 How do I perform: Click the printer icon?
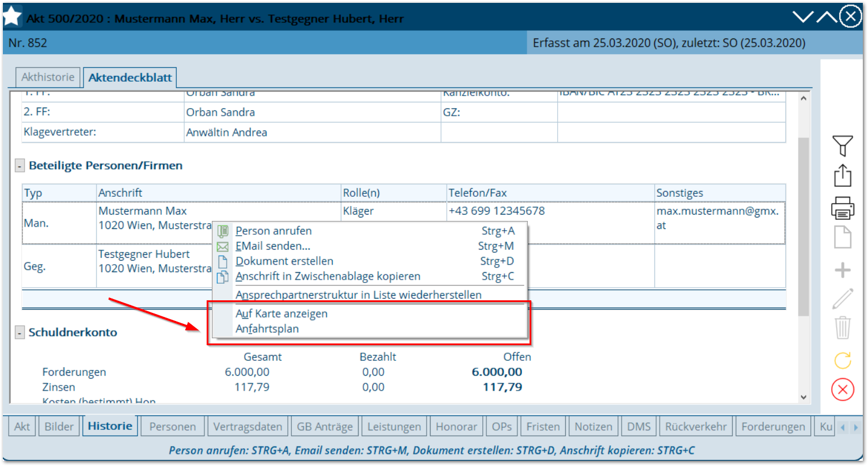(x=842, y=208)
